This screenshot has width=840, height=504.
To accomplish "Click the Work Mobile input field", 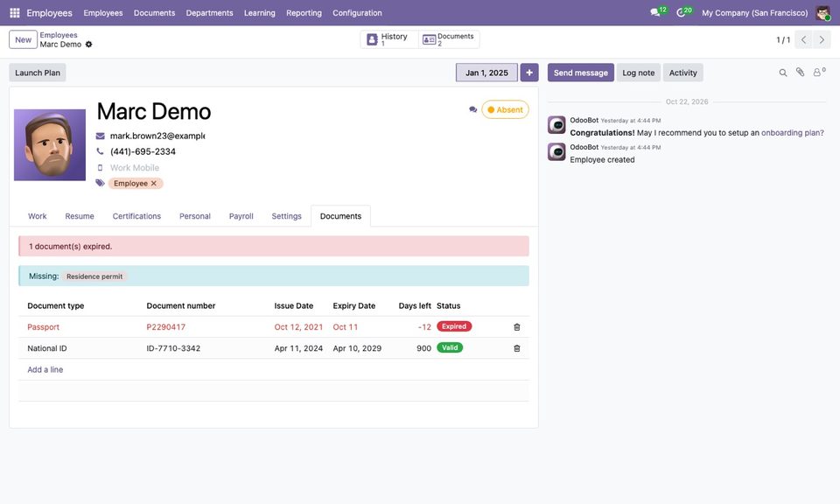I will tap(157, 168).
